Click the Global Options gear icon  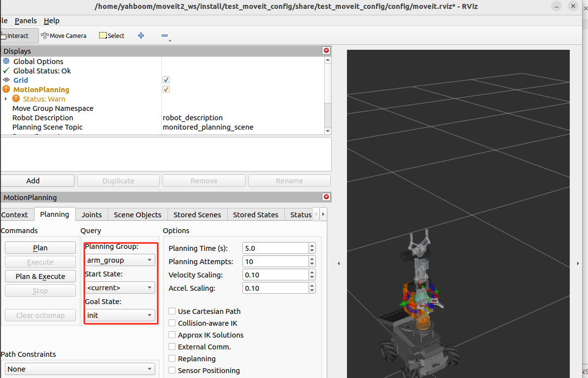pos(6,61)
